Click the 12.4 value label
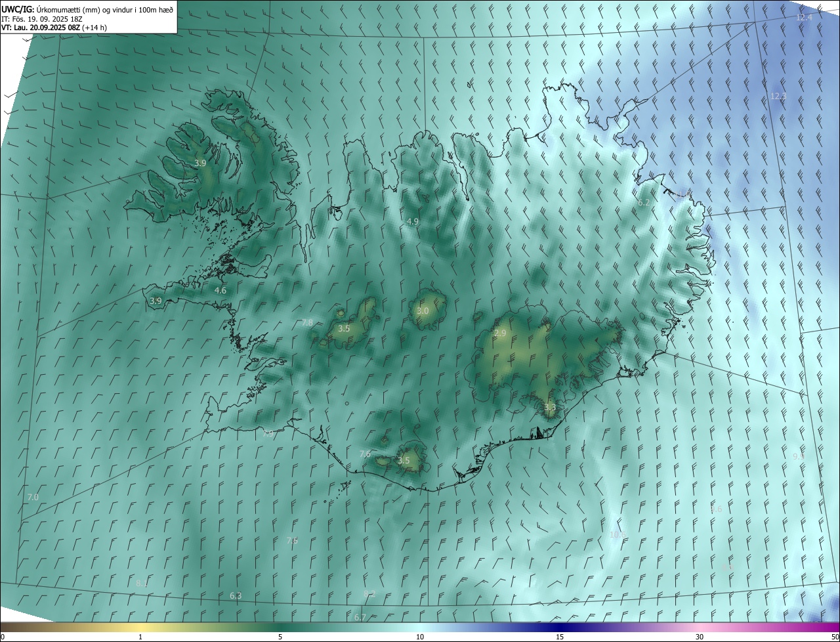Image resolution: width=840 pixels, height=642 pixels. click(804, 17)
